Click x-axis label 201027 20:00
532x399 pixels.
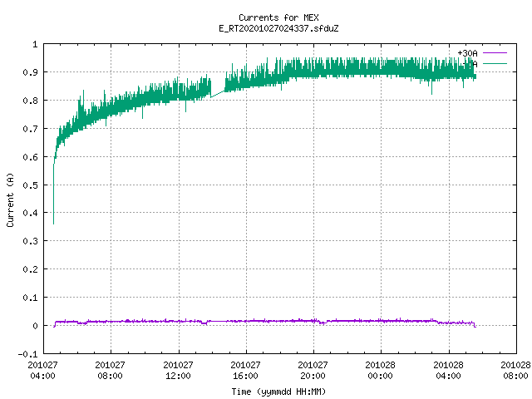pos(313,370)
